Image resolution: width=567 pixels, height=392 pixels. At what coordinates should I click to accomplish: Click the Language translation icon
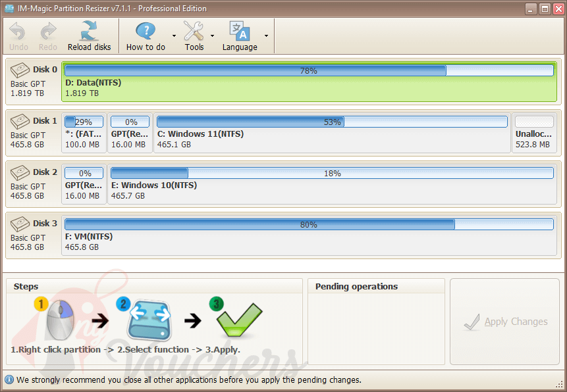coord(238,30)
